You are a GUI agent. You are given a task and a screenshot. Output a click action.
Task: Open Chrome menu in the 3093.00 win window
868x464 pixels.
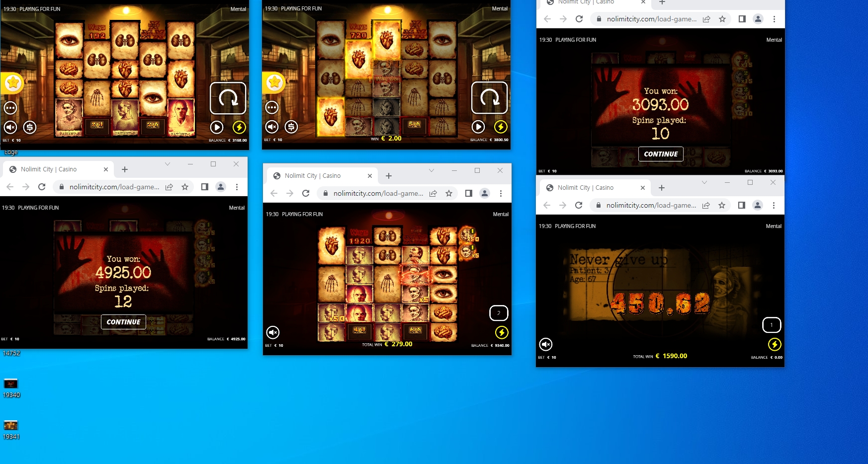point(774,19)
